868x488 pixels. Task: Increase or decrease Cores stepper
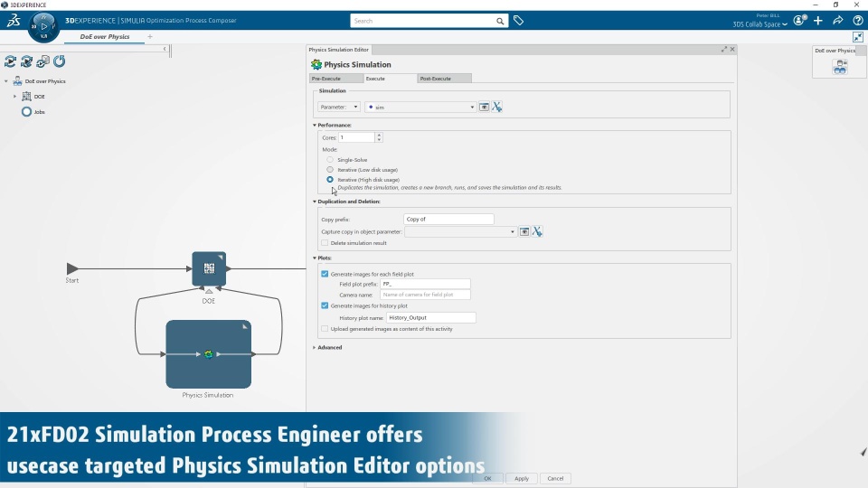click(x=379, y=137)
